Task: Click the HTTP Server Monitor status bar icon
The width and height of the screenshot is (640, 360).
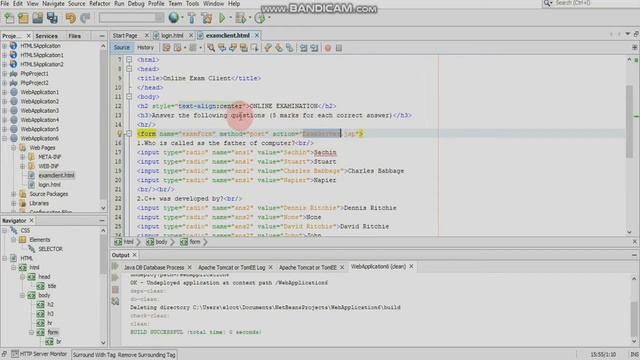Action: (15, 354)
